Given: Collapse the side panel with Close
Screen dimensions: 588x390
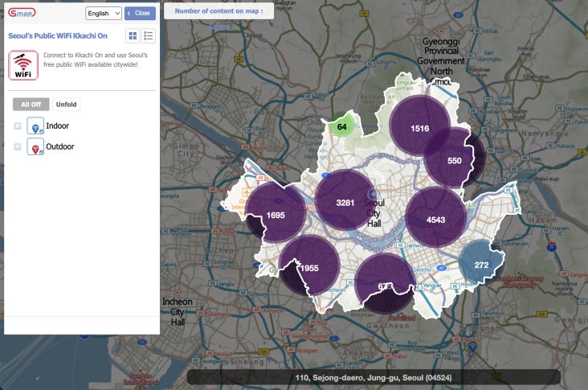Looking at the screenshot, I should [140, 14].
